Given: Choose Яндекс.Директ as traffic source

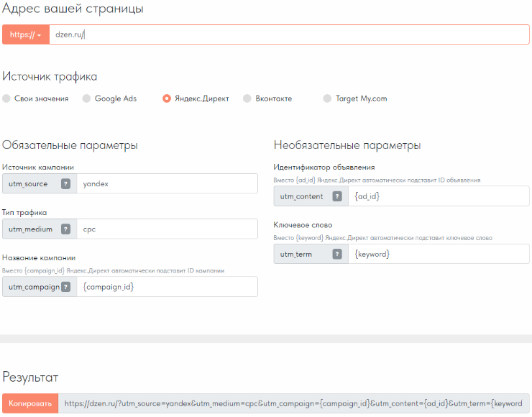Looking at the screenshot, I should 167,98.
